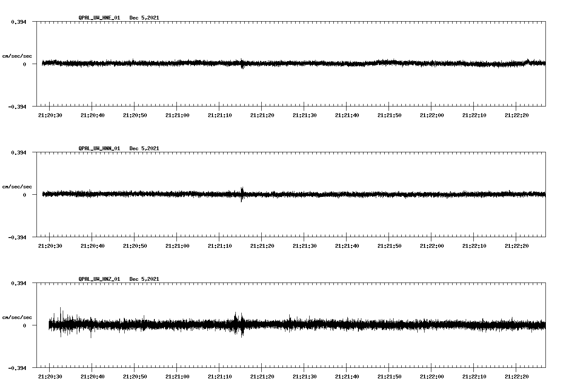Click the -0.394 lower limit on HNE plot
The height and width of the screenshot is (392, 576).
pyautogui.click(x=17, y=106)
